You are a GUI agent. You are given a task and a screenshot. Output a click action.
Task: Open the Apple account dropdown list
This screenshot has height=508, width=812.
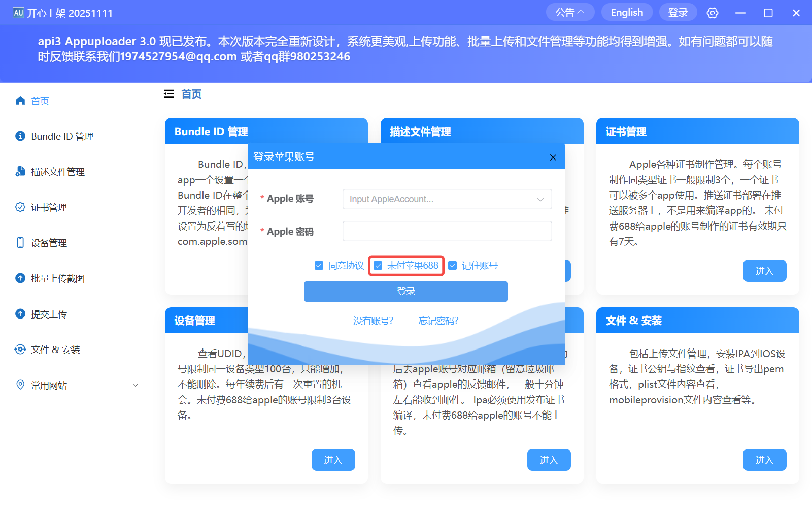pos(539,199)
